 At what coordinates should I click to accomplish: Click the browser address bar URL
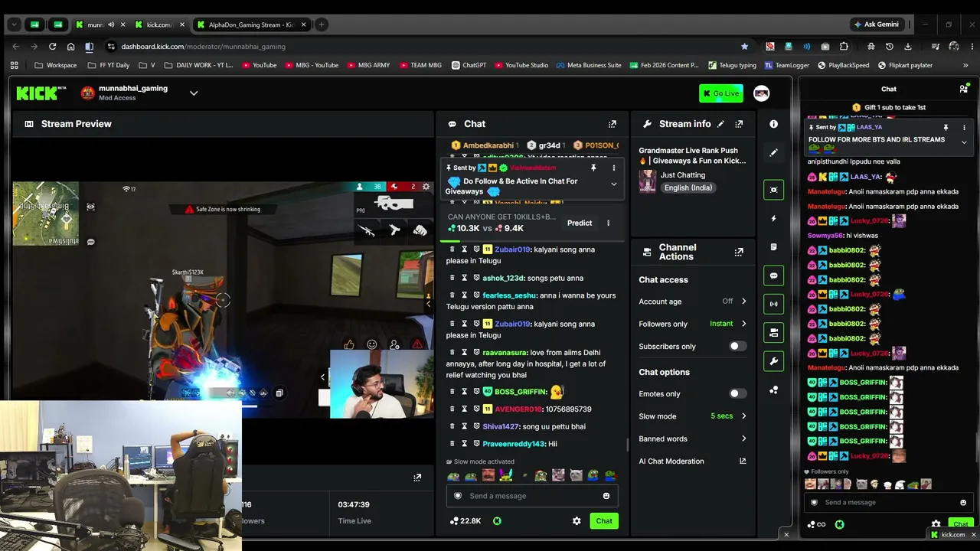pos(203,47)
